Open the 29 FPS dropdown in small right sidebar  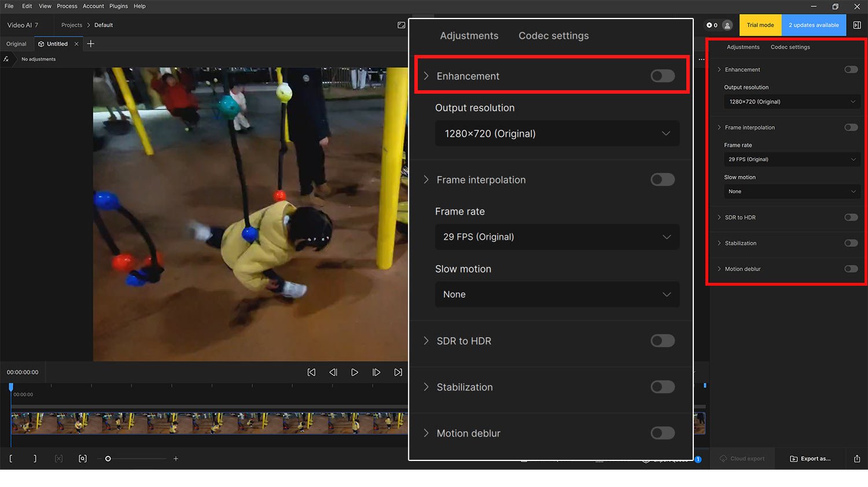pos(791,160)
